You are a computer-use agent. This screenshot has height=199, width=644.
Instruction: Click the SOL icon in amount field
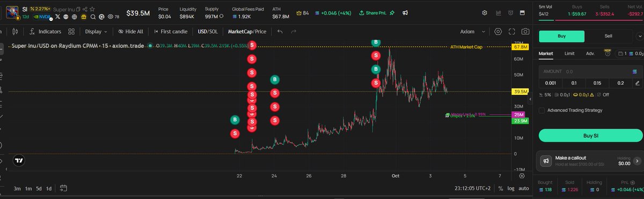635,71
